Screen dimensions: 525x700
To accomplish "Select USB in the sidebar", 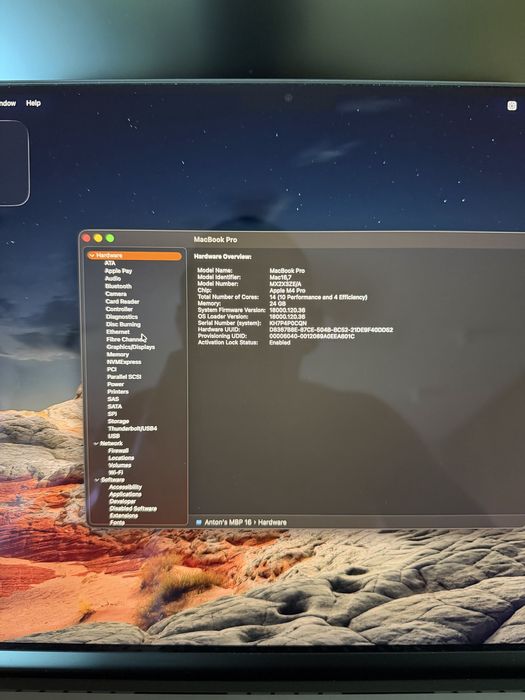I will (114, 436).
